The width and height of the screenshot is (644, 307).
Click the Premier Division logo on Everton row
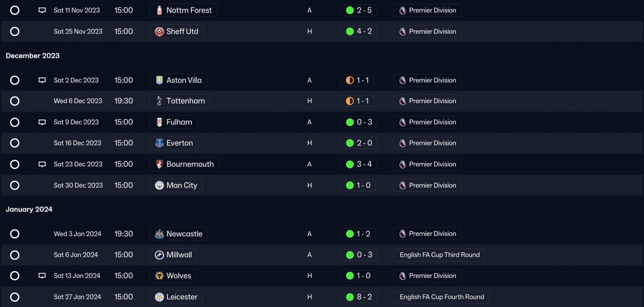coord(403,143)
